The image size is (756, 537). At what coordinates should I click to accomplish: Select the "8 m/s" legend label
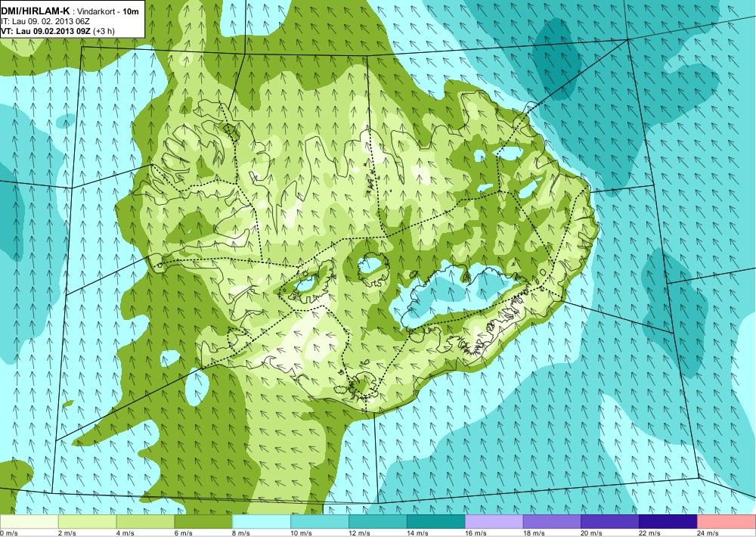click(242, 533)
